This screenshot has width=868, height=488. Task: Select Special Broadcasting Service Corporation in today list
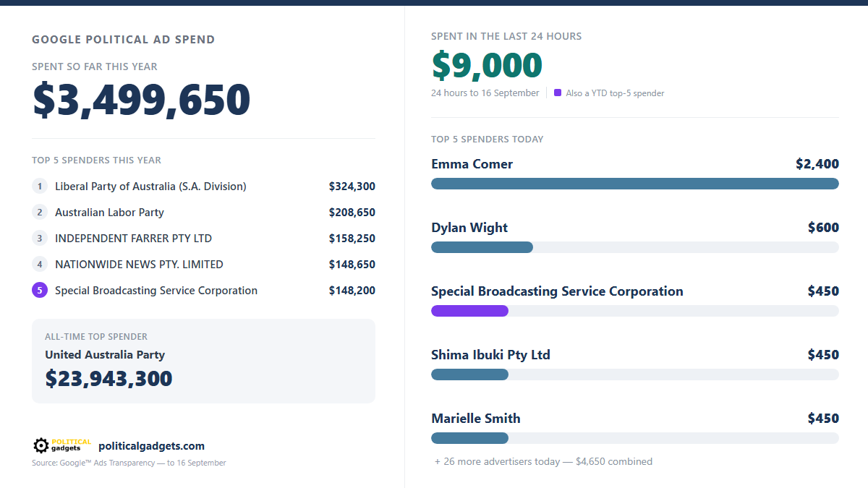point(557,291)
